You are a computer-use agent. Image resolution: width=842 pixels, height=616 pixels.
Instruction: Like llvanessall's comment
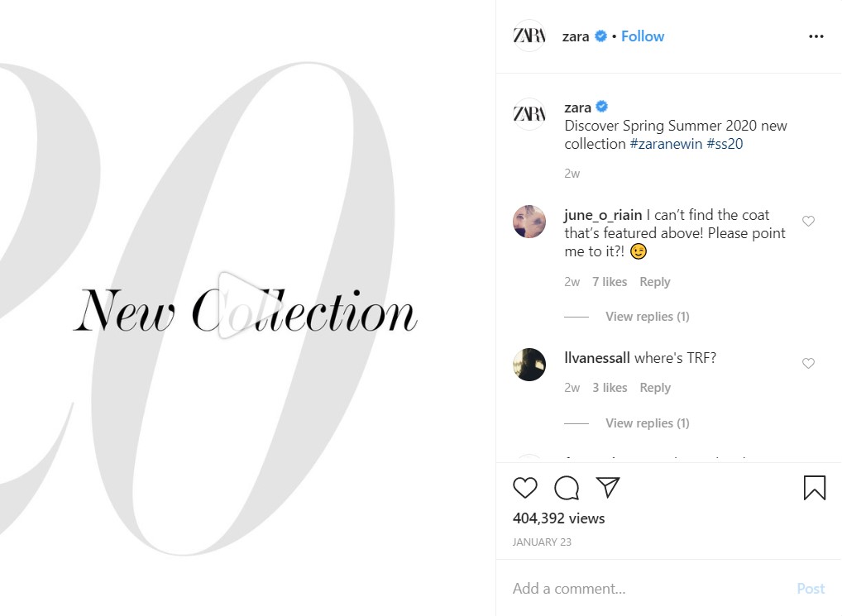click(x=808, y=363)
